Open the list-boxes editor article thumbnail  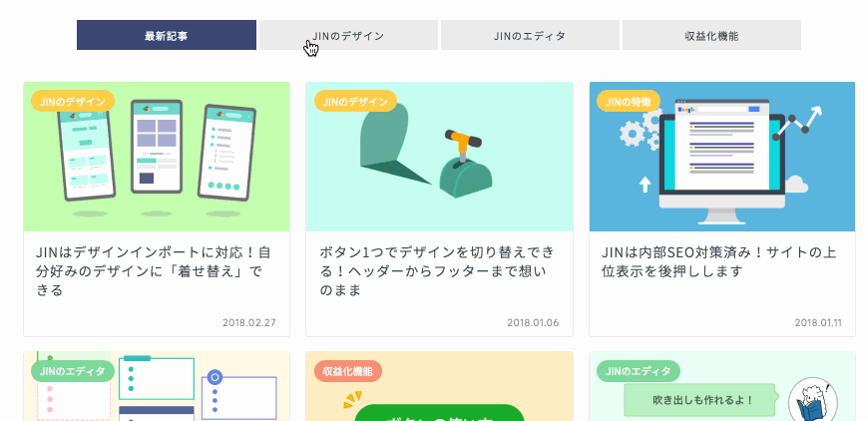click(157, 386)
